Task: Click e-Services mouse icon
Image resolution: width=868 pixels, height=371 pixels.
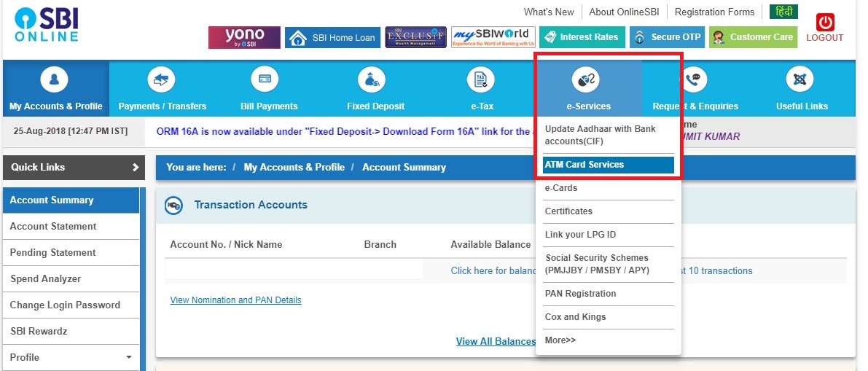Action: click(x=586, y=79)
